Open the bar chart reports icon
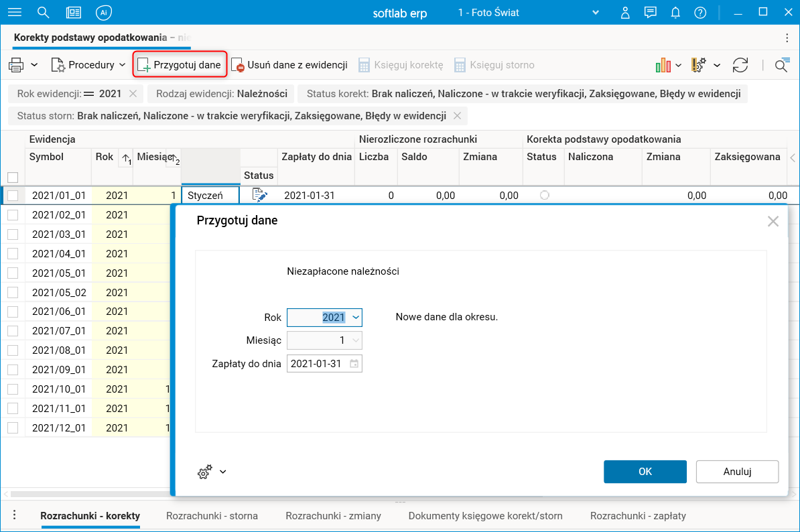 pyautogui.click(x=663, y=65)
